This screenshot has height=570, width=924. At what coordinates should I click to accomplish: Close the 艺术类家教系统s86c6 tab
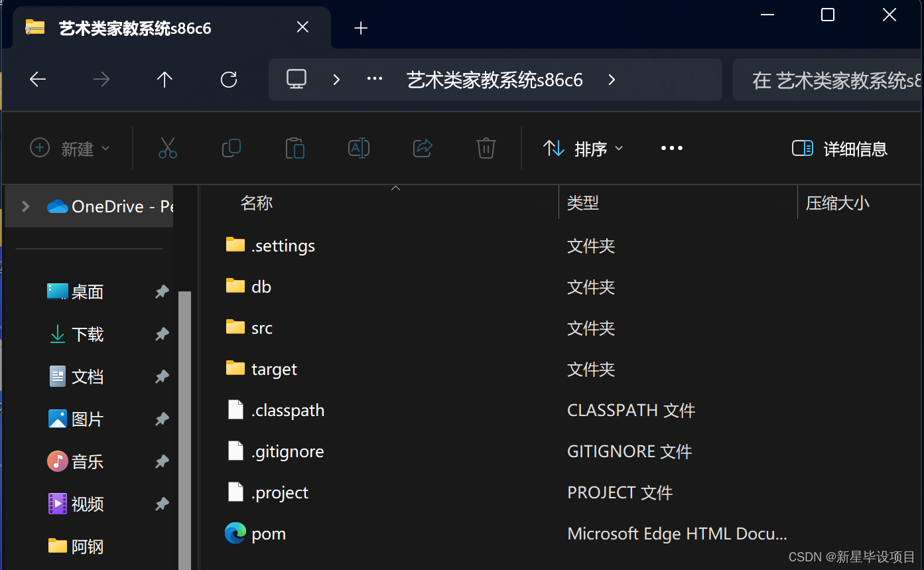(302, 27)
